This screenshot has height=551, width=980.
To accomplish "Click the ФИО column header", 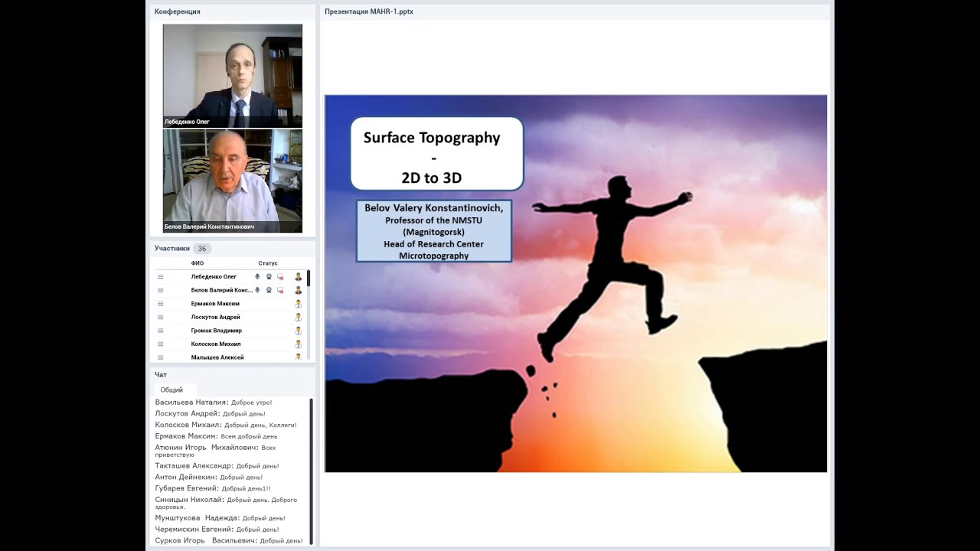I will pyautogui.click(x=198, y=263).
